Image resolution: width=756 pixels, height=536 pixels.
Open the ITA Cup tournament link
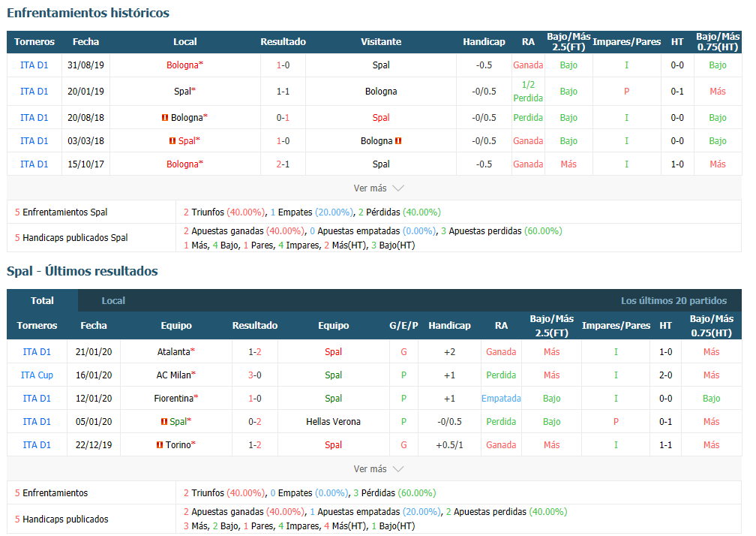(37, 375)
